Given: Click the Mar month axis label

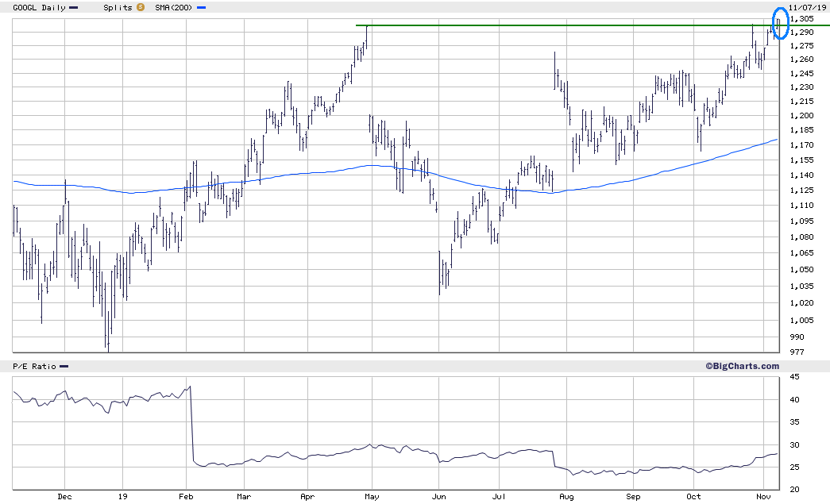Looking at the screenshot, I should click(244, 497).
